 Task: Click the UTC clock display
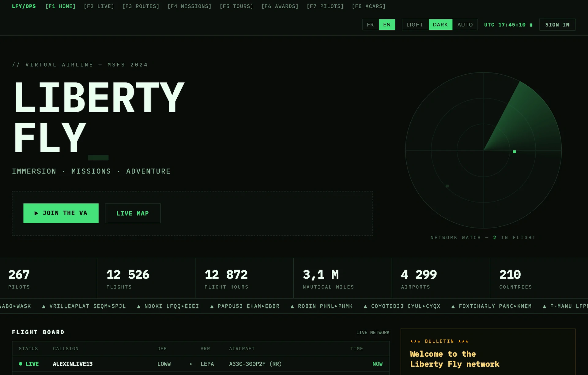coord(508,24)
